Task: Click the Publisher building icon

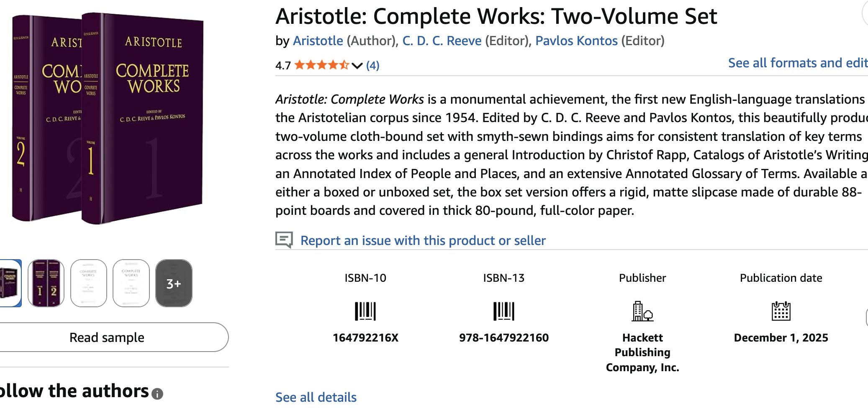Action: (642, 311)
